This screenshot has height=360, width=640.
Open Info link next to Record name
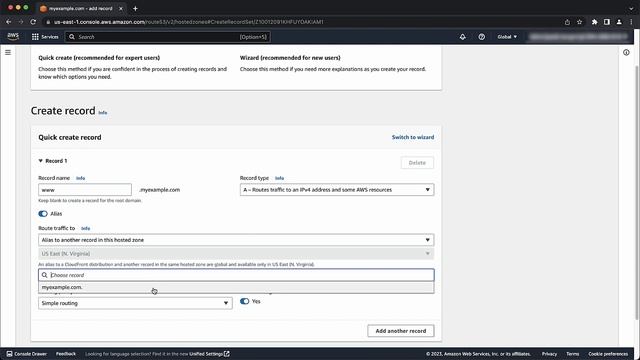pyautogui.click(x=80, y=178)
